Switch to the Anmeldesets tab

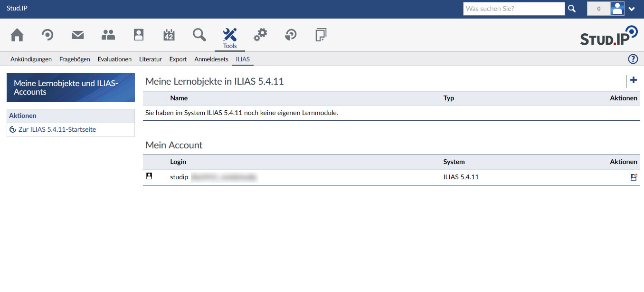211,59
